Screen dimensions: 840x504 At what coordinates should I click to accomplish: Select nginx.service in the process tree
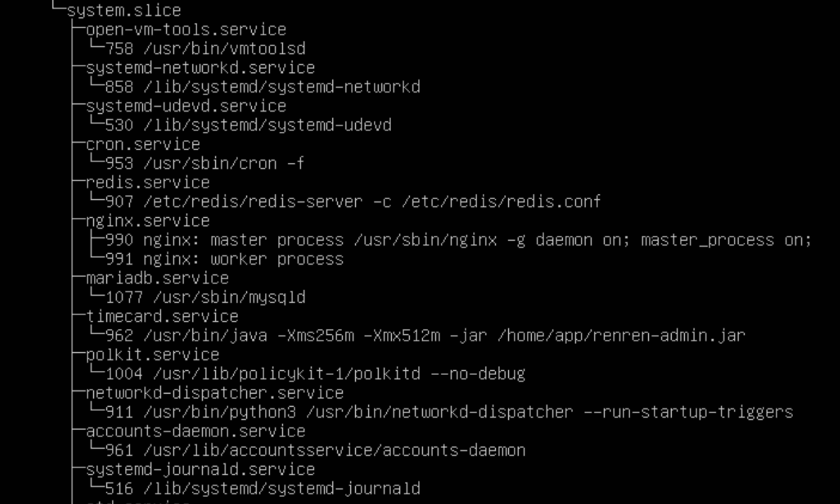pos(148,221)
